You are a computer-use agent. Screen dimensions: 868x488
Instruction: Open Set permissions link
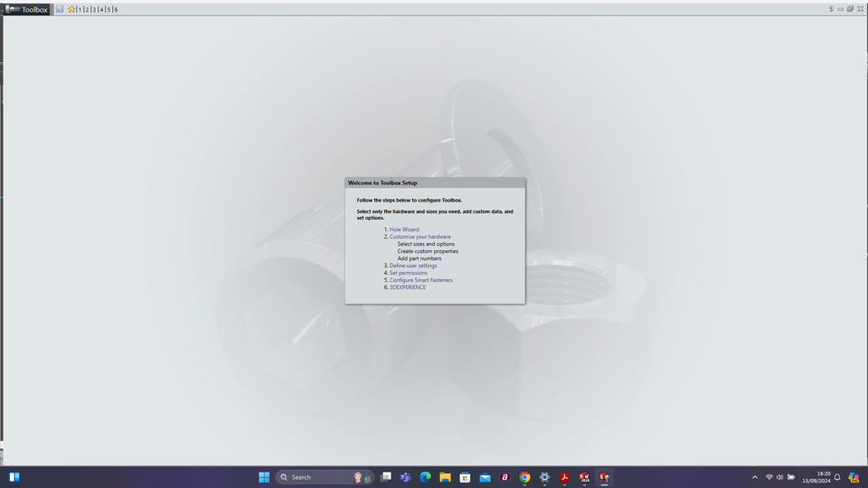pos(408,273)
